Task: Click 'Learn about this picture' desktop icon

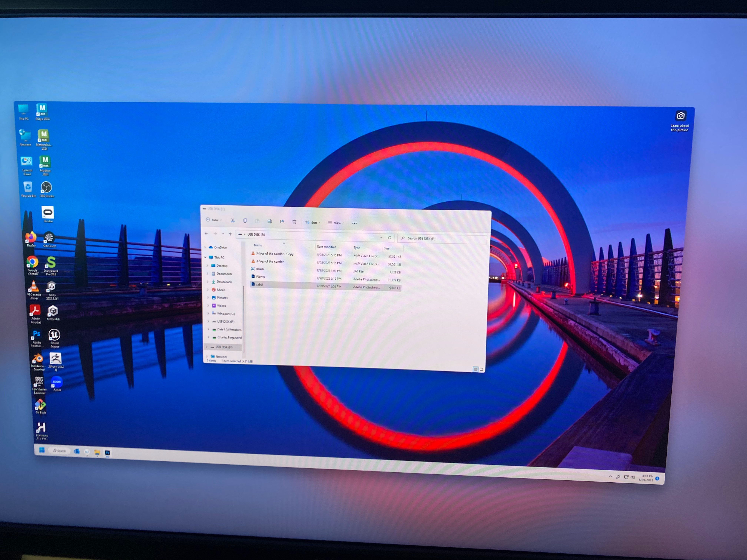Action: point(680,121)
